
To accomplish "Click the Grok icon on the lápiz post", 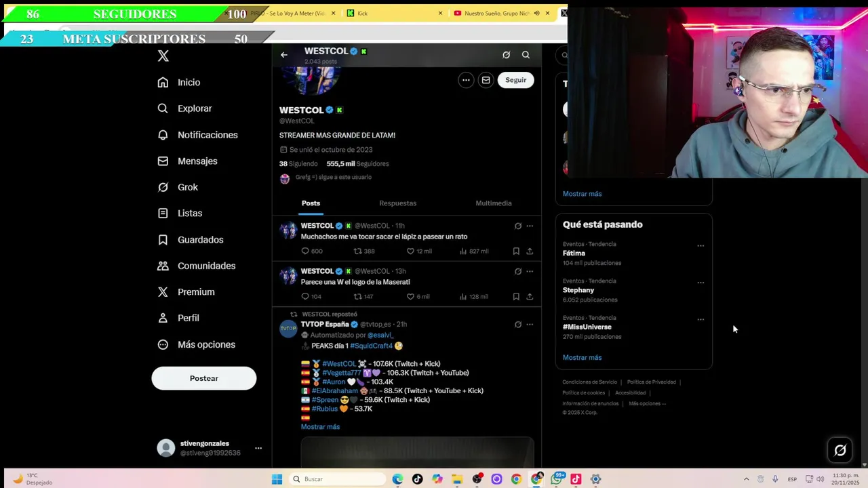I will click(x=518, y=226).
